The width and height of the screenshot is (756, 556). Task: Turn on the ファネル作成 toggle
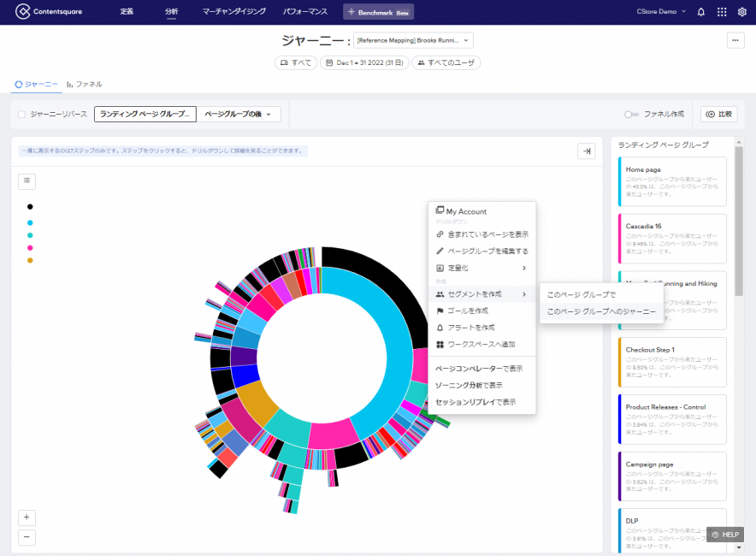630,114
